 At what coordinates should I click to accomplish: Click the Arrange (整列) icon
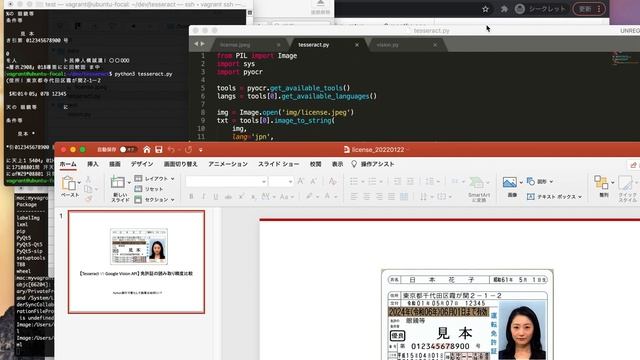[601, 182]
